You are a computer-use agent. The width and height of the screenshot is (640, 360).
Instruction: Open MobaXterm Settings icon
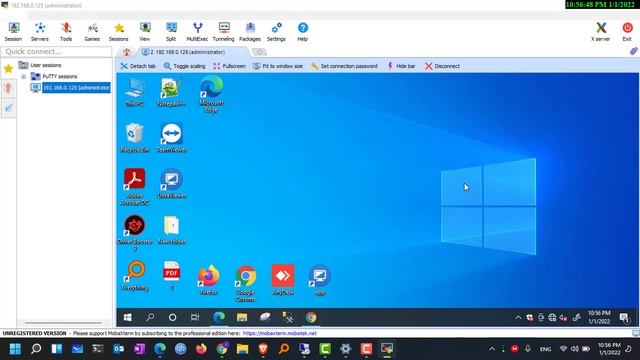point(276,32)
